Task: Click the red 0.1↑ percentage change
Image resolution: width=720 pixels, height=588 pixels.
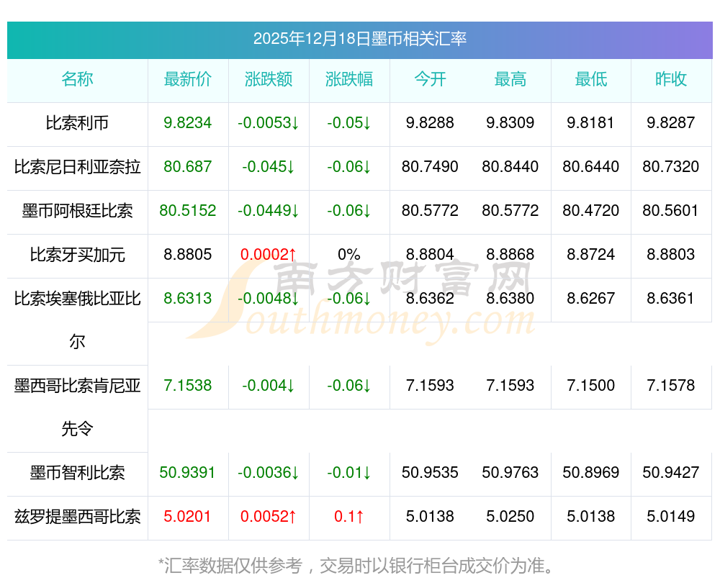Action: tap(349, 517)
